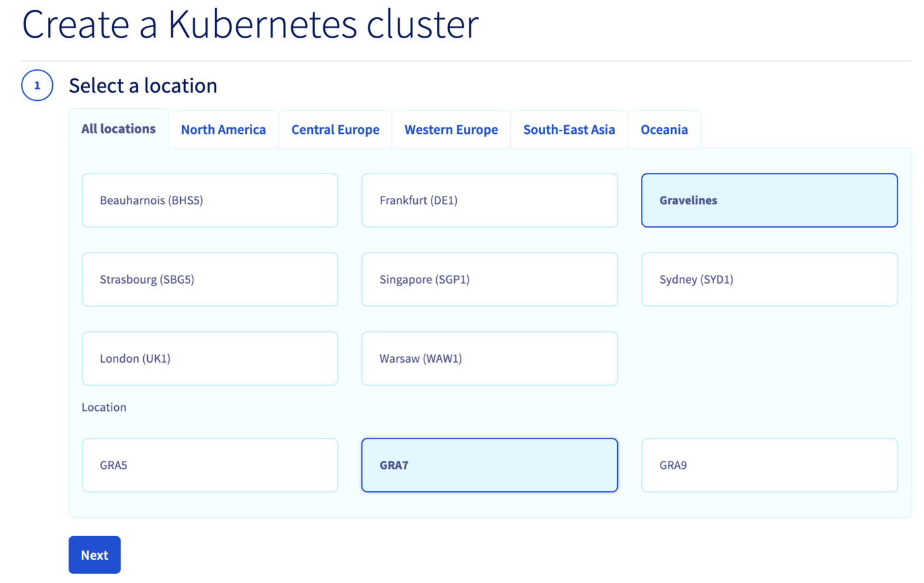Pick the Sydney (SYD1) location tile

pyautogui.click(x=769, y=280)
